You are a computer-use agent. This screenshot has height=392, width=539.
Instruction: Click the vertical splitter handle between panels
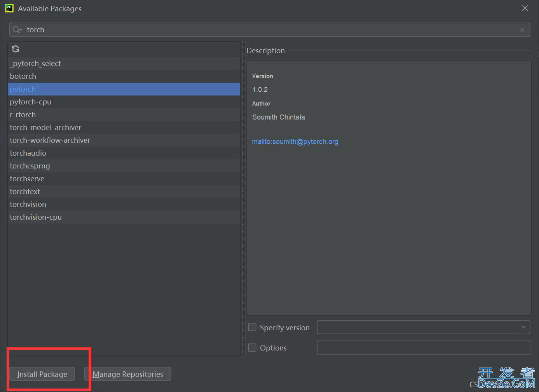(x=243, y=199)
